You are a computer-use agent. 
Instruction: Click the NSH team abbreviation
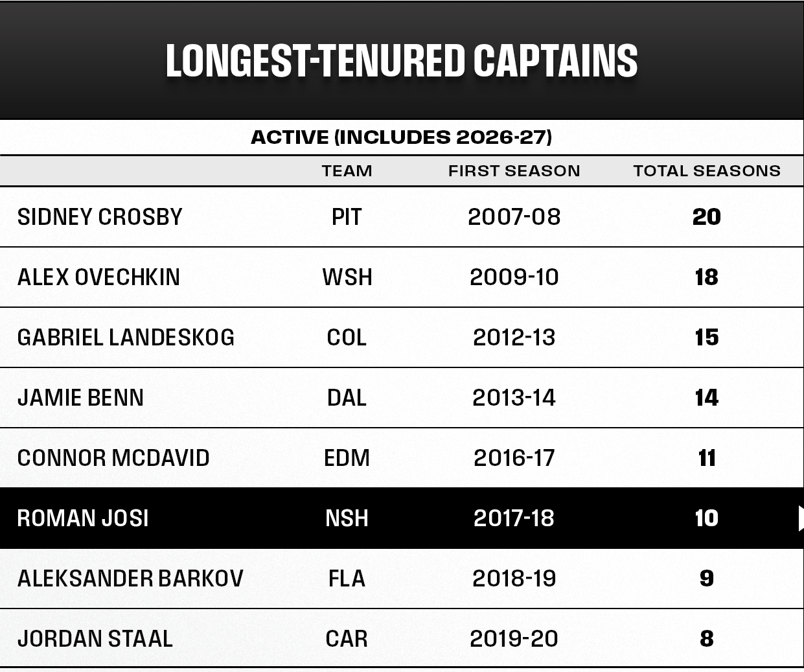click(x=347, y=518)
